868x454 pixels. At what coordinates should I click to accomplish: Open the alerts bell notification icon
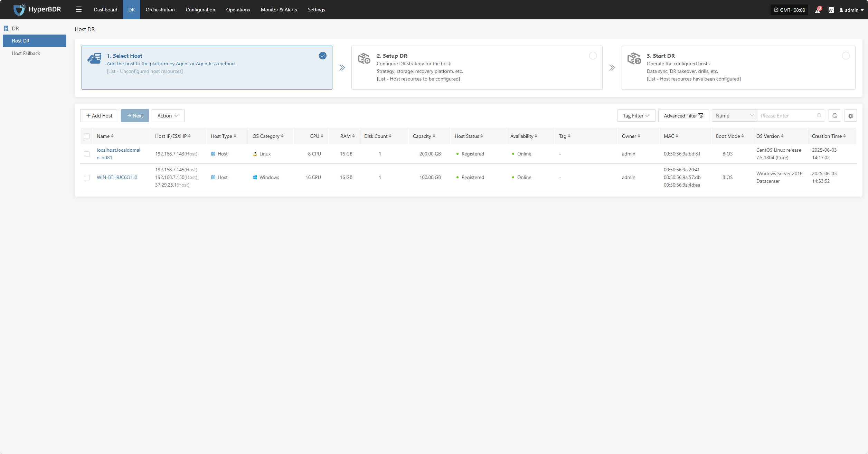pos(818,10)
